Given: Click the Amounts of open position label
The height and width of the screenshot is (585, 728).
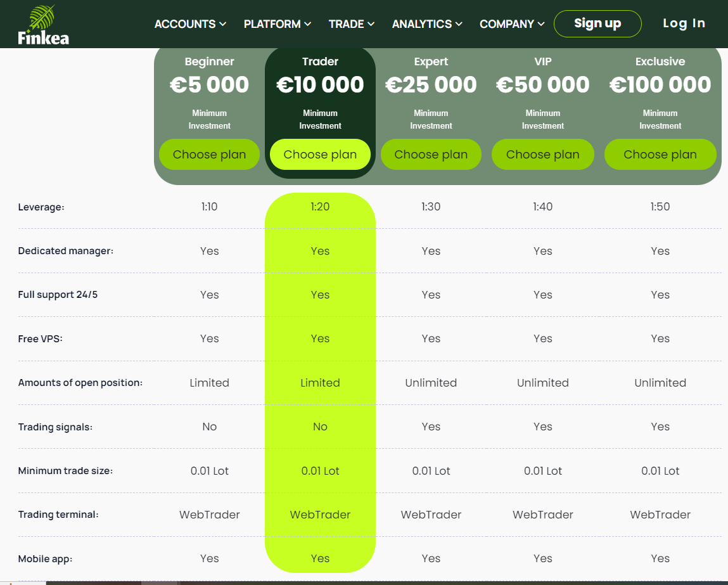Looking at the screenshot, I should [x=80, y=383].
